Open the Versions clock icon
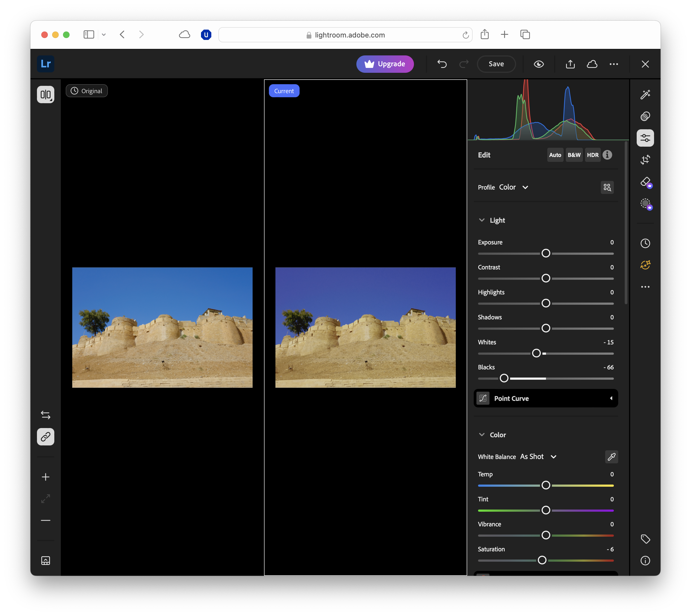The width and height of the screenshot is (691, 616). point(645,243)
